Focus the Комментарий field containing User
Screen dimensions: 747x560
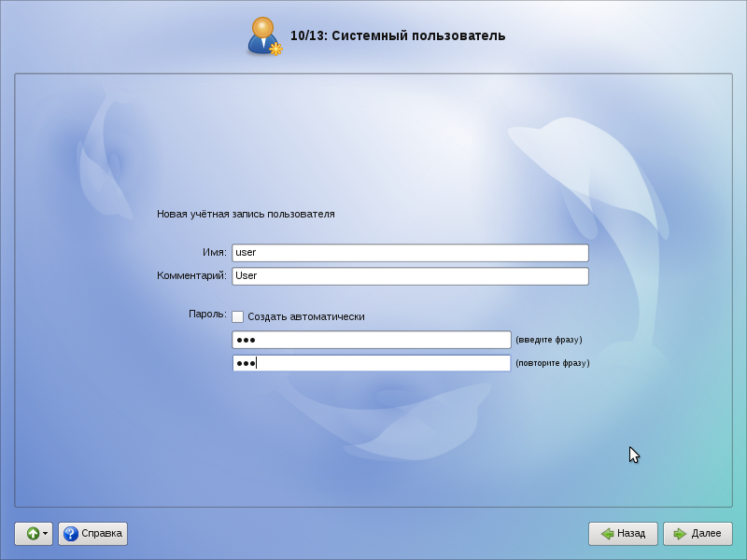410,276
